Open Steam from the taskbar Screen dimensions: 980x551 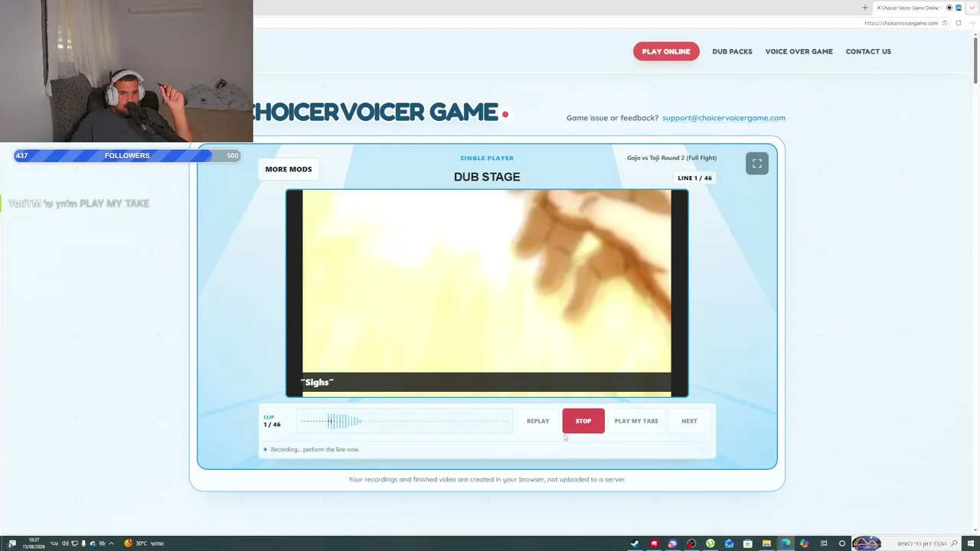pyautogui.click(x=635, y=543)
